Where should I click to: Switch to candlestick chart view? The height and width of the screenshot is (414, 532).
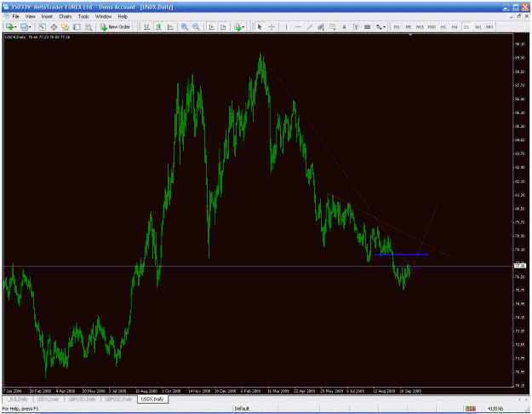[158, 26]
